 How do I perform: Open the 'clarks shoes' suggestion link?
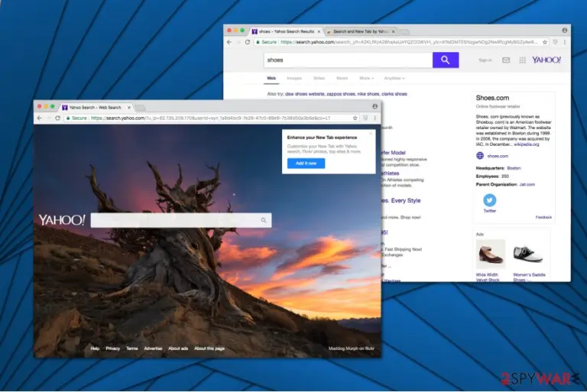(x=394, y=94)
